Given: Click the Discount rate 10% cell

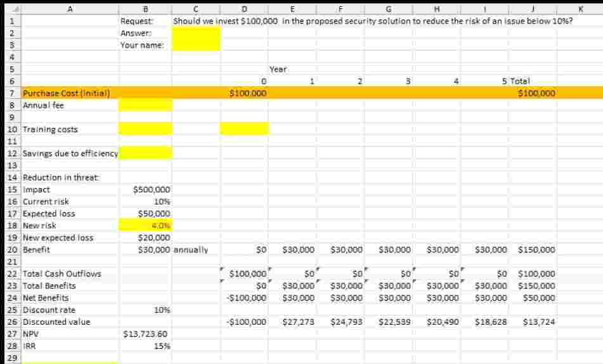Looking at the screenshot, I should [162, 309].
